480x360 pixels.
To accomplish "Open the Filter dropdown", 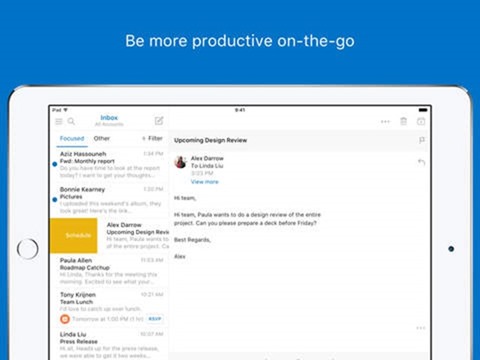I will tap(152, 138).
